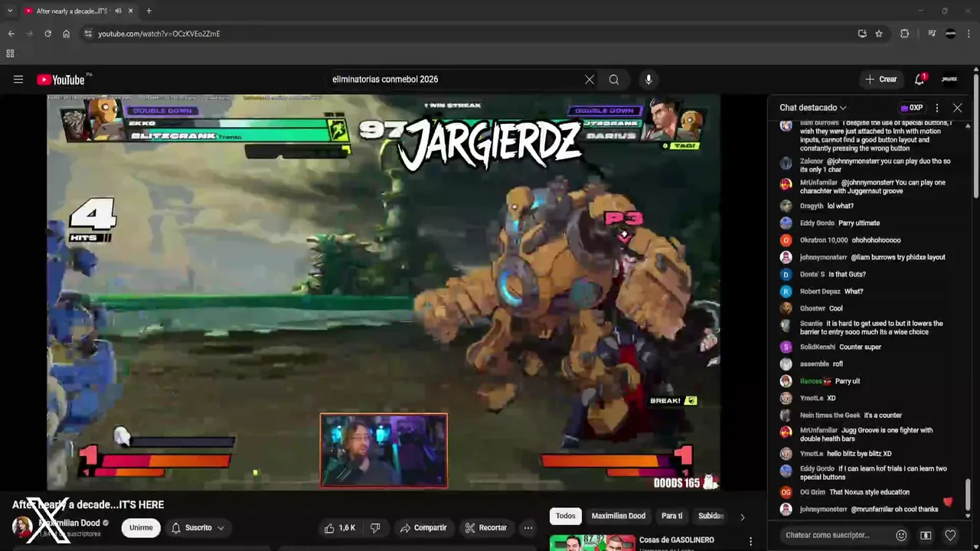Go back in browser history
The width and height of the screenshot is (980, 551).
(11, 34)
